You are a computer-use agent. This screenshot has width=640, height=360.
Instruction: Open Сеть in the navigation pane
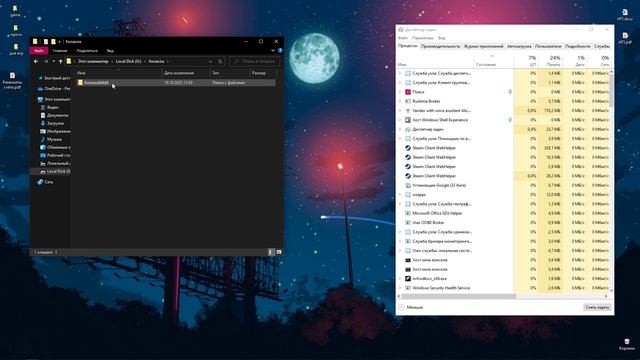tap(46, 182)
